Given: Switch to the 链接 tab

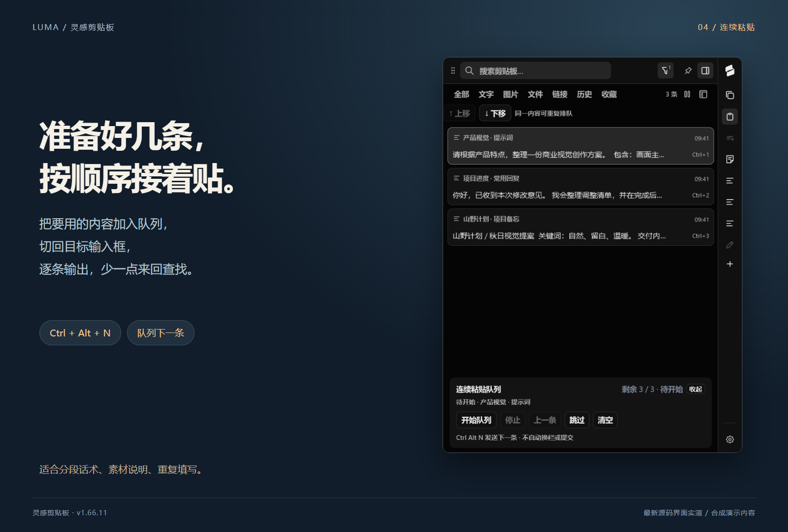Looking at the screenshot, I should pyautogui.click(x=560, y=94).
